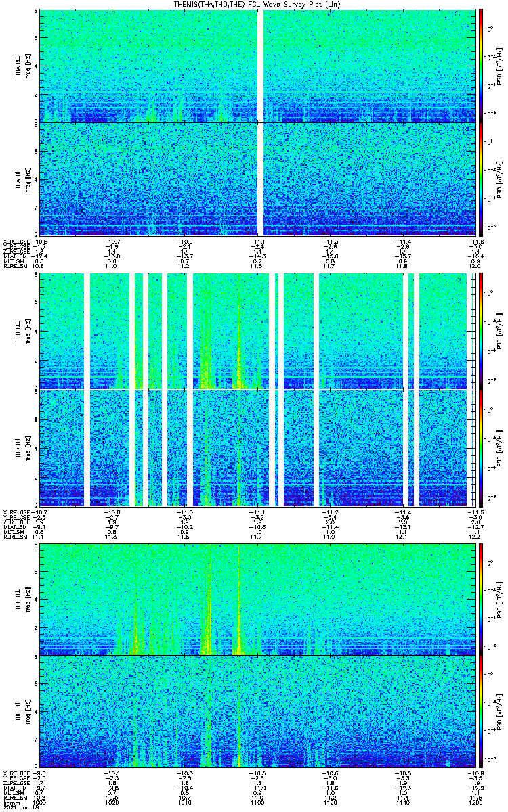Click the THD B-parallel spectrogram panel

256,448
